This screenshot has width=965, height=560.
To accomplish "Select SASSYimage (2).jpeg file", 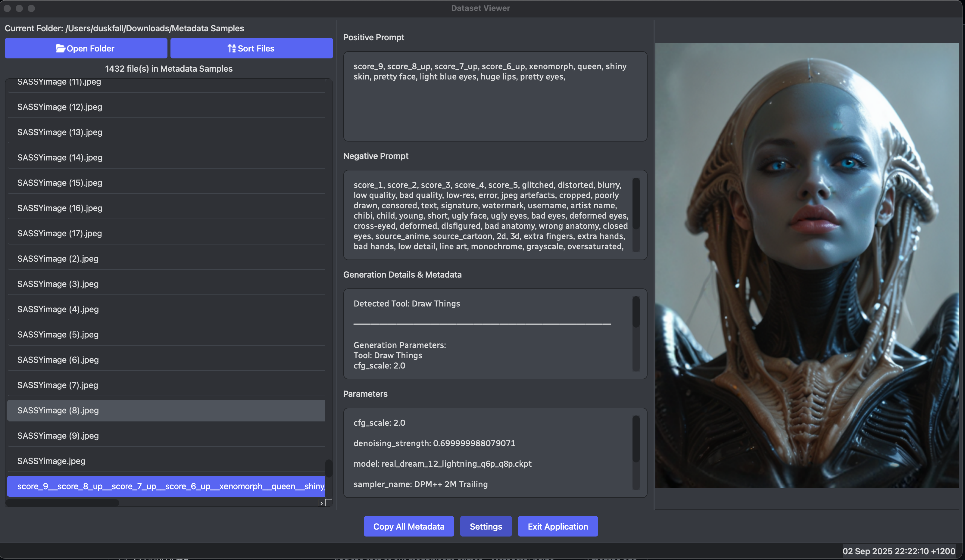I will 58,258.
